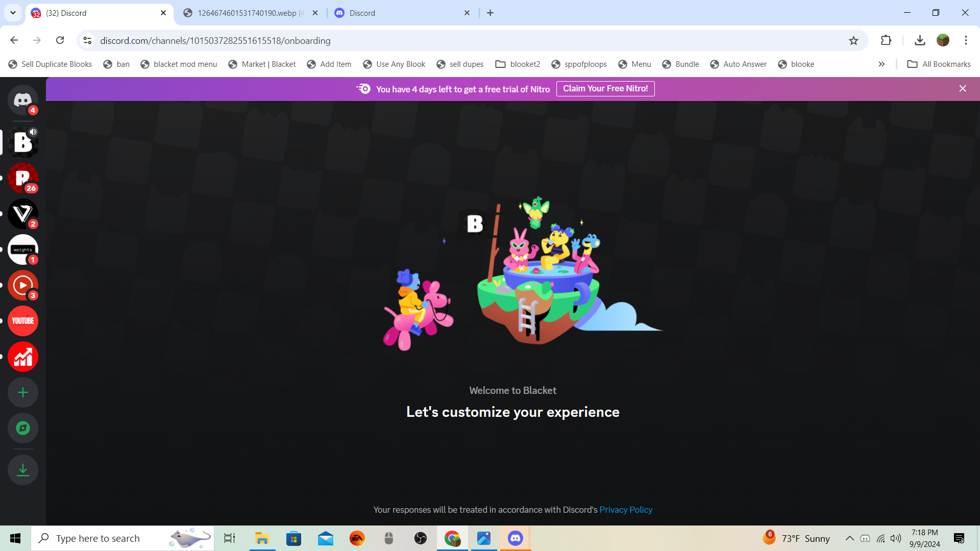
Task: Click the green Add a Server plus
Action: pyautogui.click(x=22, y=392)
